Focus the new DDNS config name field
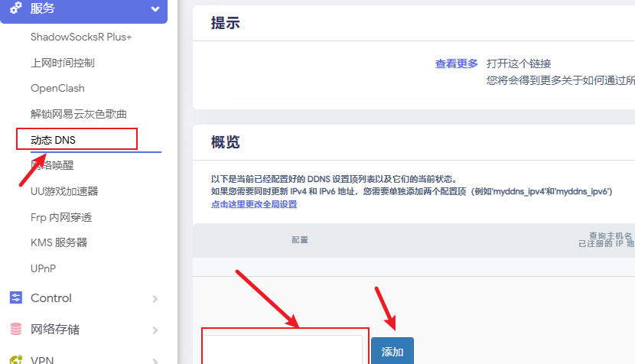 click(x=282, y=349)
